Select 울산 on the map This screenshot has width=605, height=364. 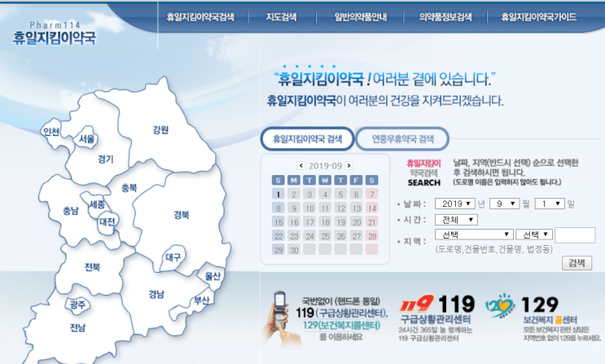coord(213,276)
